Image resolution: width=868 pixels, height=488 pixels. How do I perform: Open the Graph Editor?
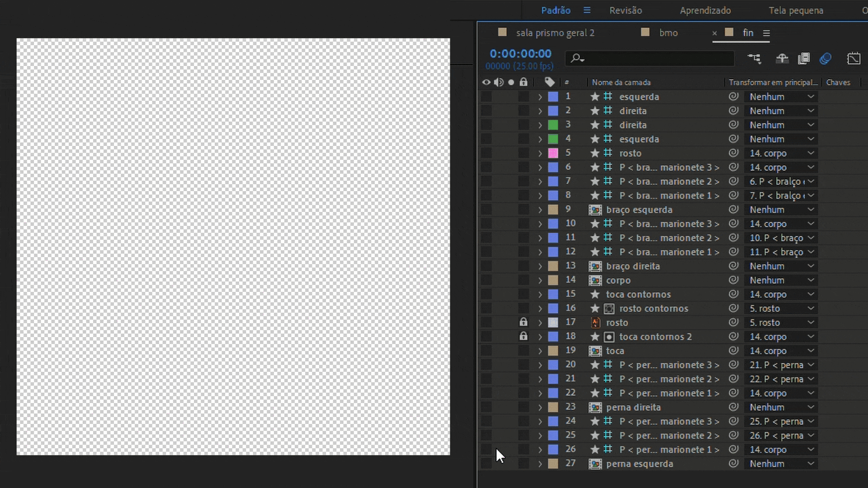click(x=854, y=59)
